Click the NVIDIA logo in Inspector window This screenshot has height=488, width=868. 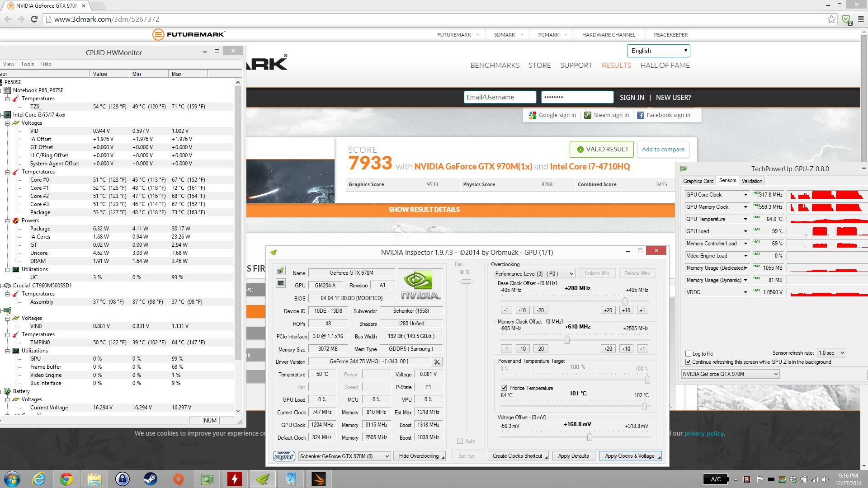[x=420, y=286]
